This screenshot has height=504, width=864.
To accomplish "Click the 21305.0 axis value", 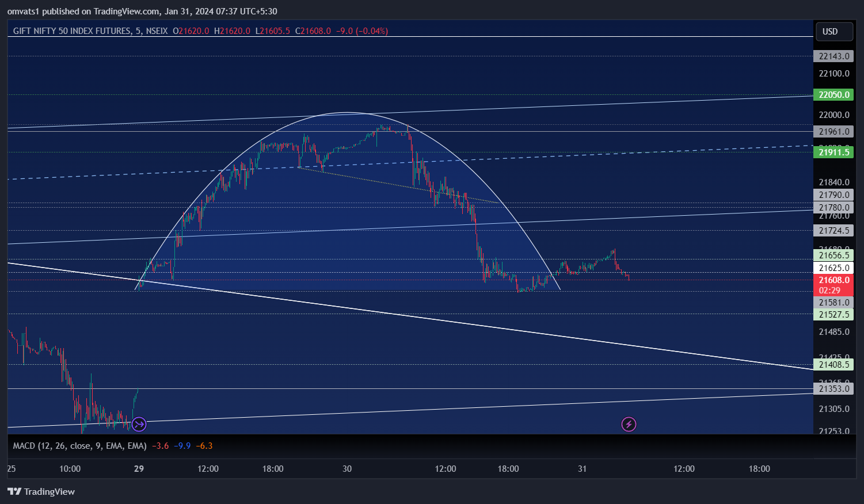I will click(x=834, y=409).
